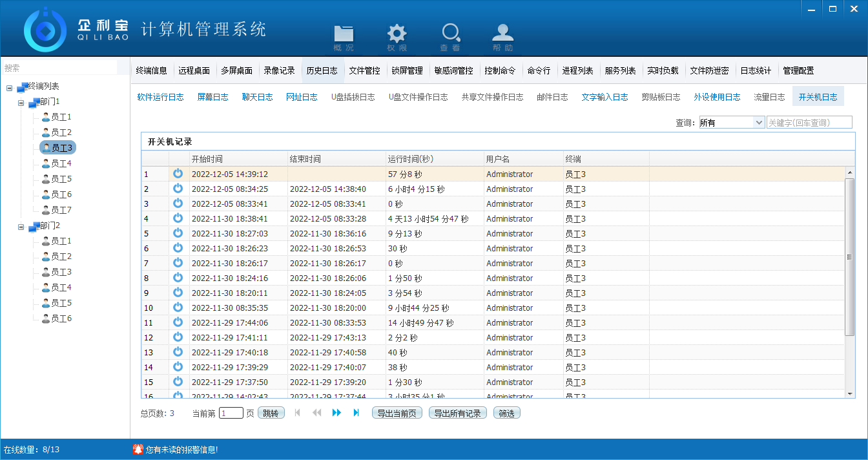Collapse the 部门2 tree node

point(21,226)
